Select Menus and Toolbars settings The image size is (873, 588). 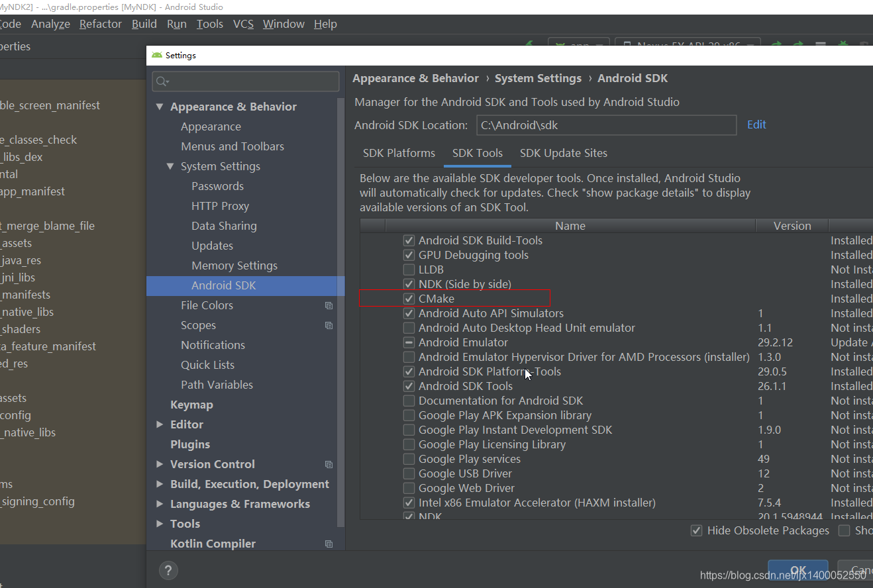pos(232,146)
